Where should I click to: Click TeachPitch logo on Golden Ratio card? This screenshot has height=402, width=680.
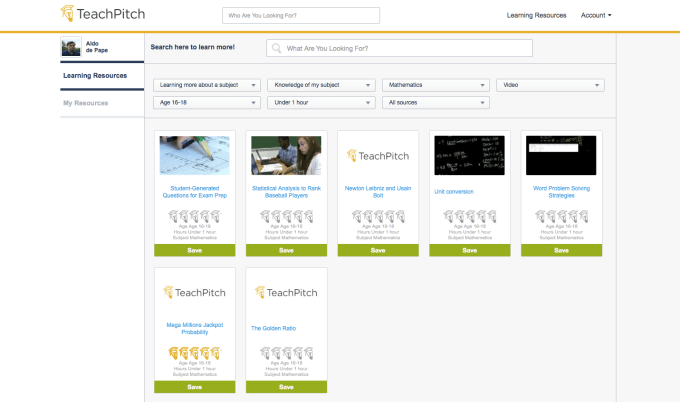[286, 292]
